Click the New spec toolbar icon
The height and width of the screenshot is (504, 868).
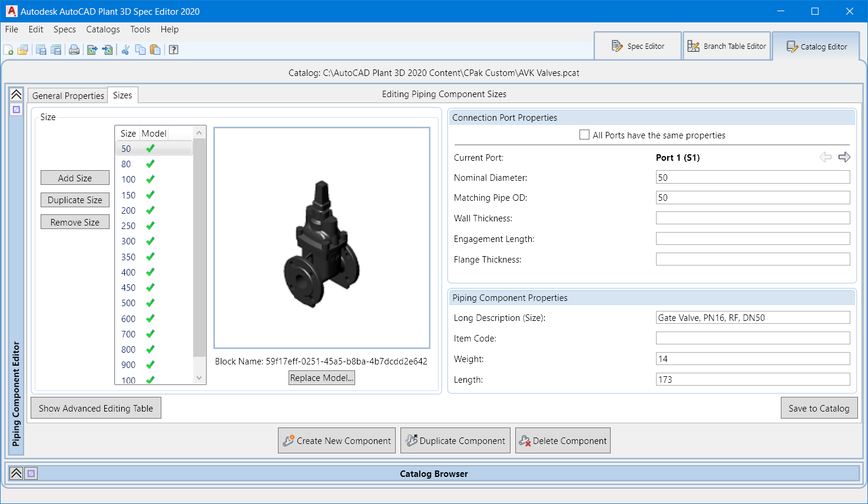click(x=8, y=50)
